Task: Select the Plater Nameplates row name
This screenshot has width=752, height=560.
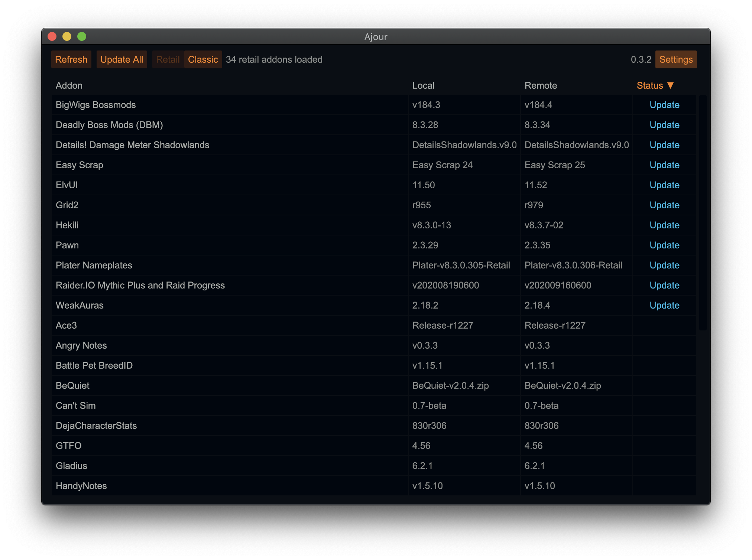Action: pyautogui.click(x=94, y=265)
